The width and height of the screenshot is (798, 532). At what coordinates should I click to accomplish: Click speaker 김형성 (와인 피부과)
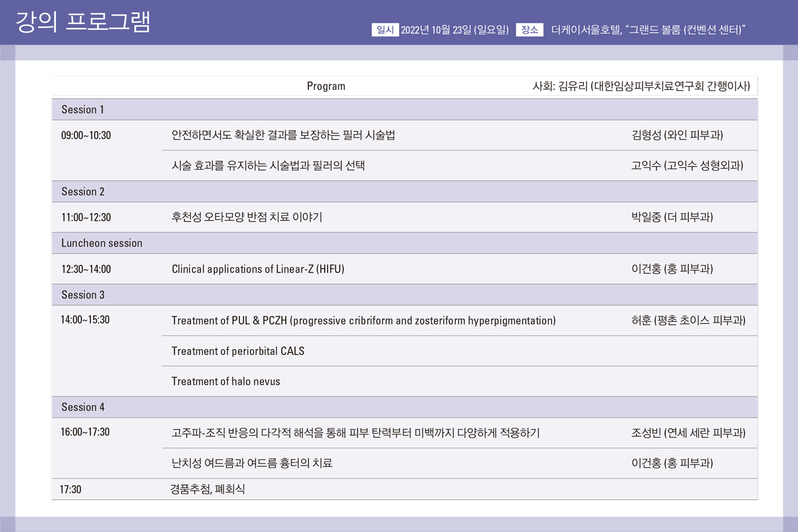(677, 136)
